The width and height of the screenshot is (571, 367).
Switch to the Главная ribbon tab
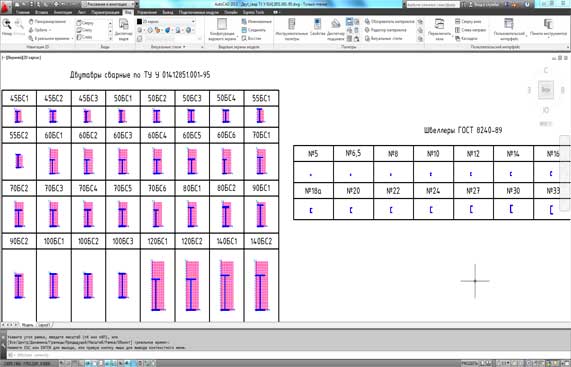23,12
